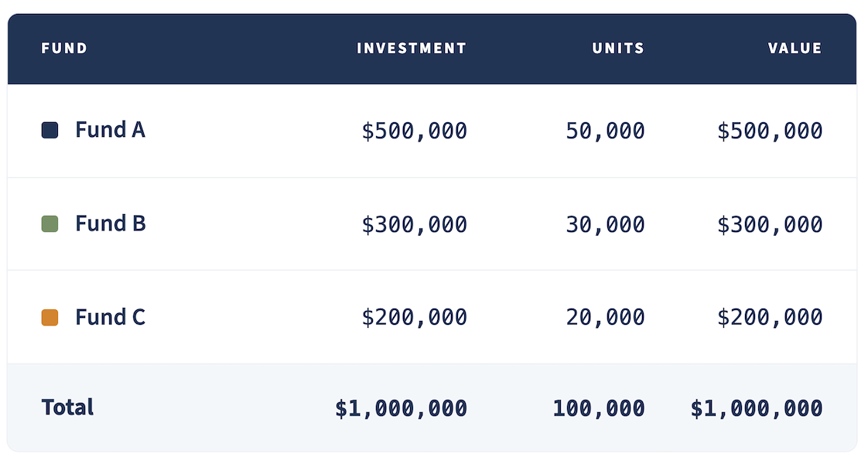The height and width of the screenshot is (464, 868).
Task: Click the green Fund B swatch
Action: [50, 224]
